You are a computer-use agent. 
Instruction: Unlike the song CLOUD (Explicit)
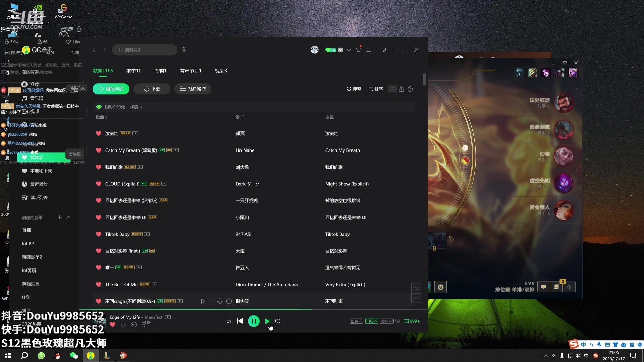(x=99, y=184)
